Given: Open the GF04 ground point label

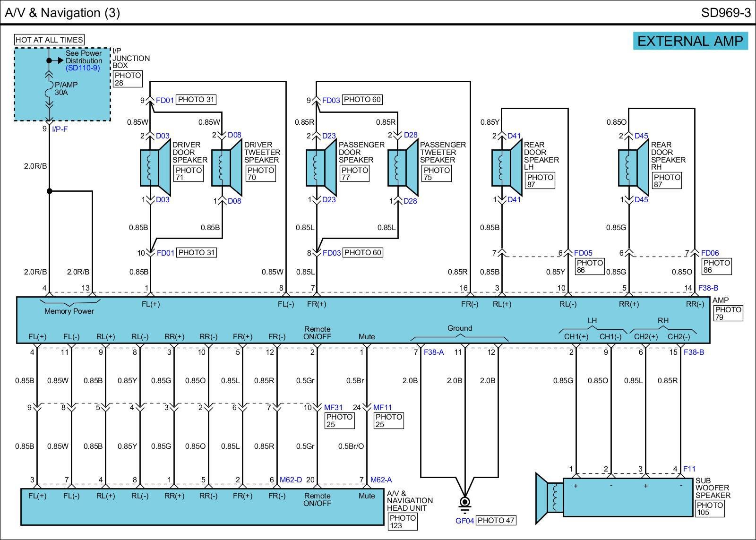Looking at the screenshot, I should (x=464, y=521).
